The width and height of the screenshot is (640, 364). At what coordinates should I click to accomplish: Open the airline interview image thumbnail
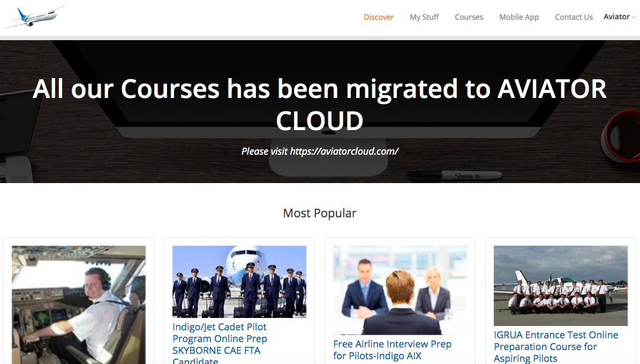tap(400, 290)
